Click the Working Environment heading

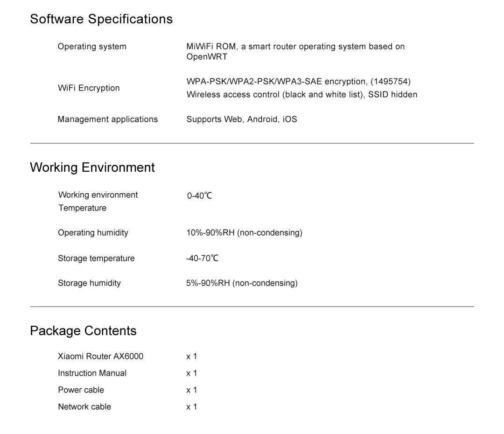click(x=92, y=168)
